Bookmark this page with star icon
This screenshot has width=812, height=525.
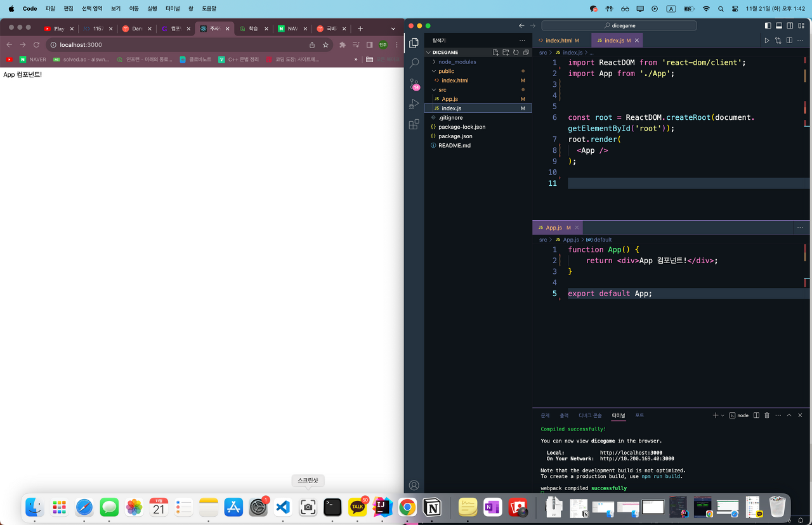point(326,45)
